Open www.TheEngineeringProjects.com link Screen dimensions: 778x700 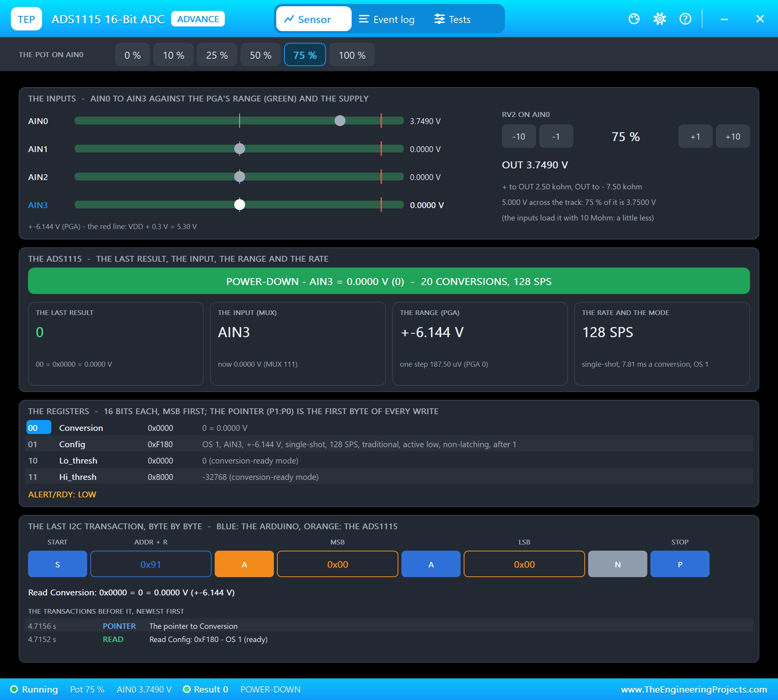pyautogui.click(x=694, y=689)
